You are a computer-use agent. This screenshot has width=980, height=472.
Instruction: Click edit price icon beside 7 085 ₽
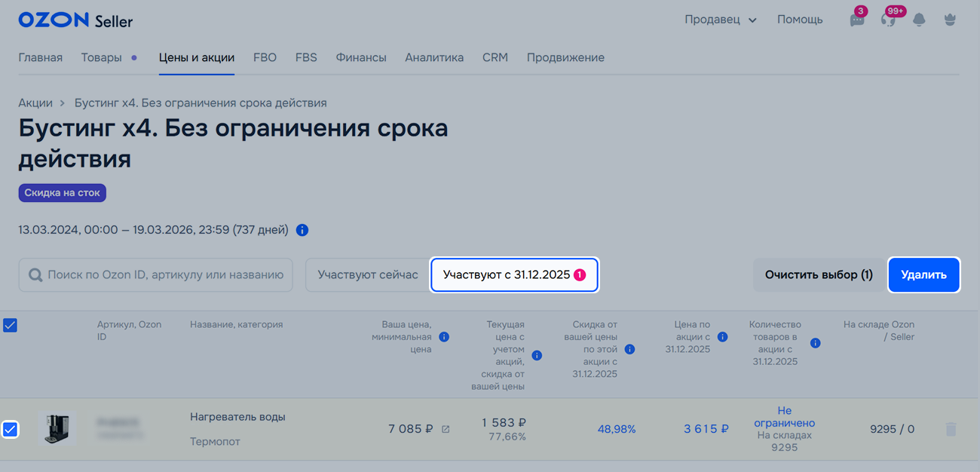[x=446, y=429]
